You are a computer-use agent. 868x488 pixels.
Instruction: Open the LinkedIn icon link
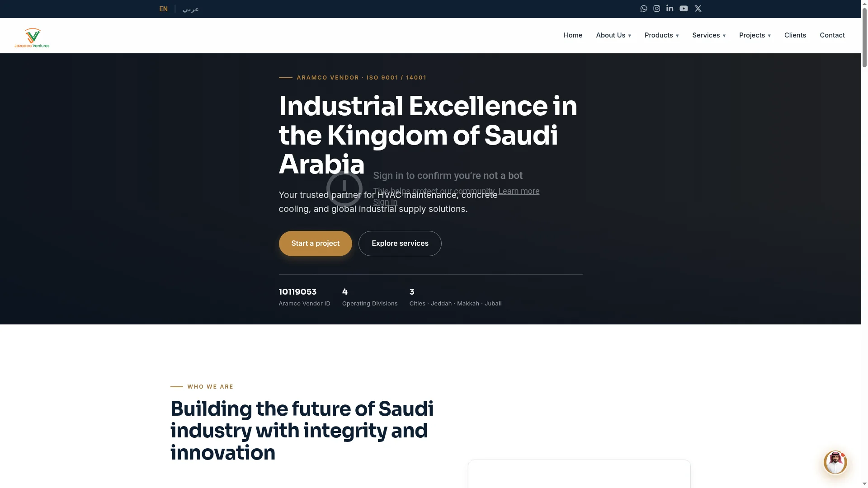pos(670,9)
